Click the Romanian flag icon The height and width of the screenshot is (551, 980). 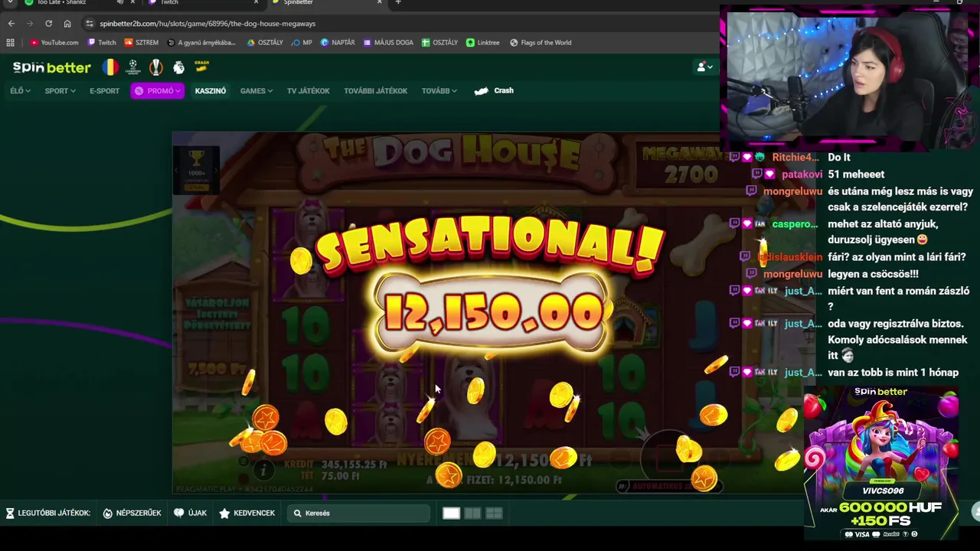(110, 67)
